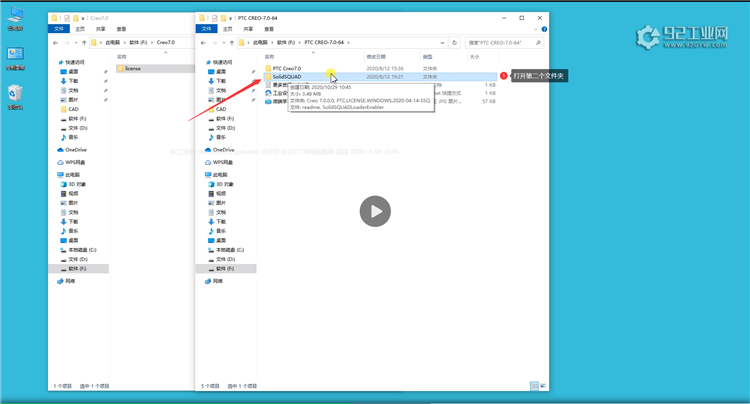The image size is (750, 404).
Task: Open the Recycle Bin desktop icon
Action: 15,97
